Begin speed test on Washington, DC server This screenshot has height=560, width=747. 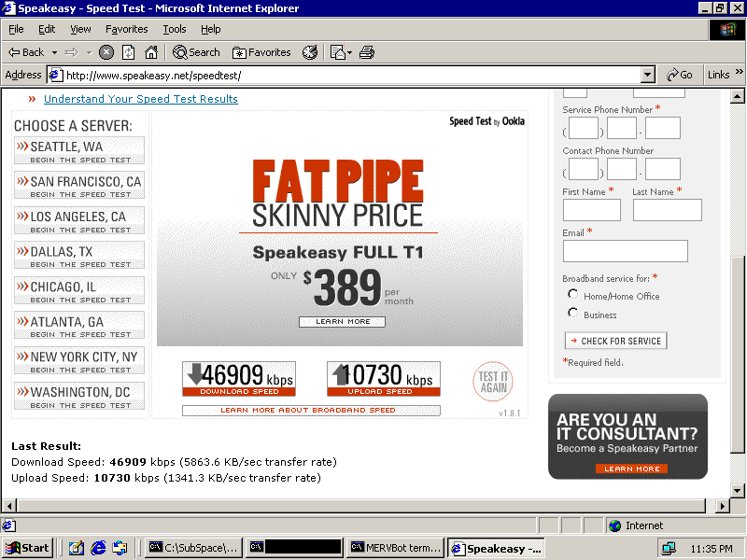[79, 396]
